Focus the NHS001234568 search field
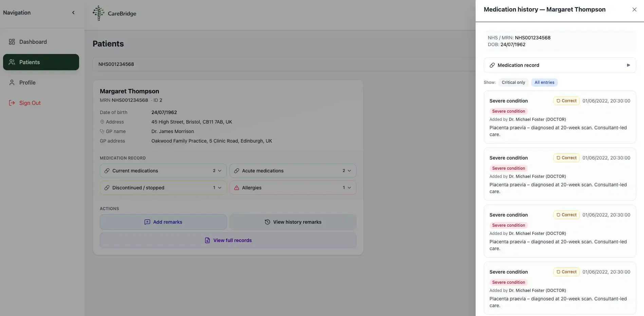 (284, 64)
